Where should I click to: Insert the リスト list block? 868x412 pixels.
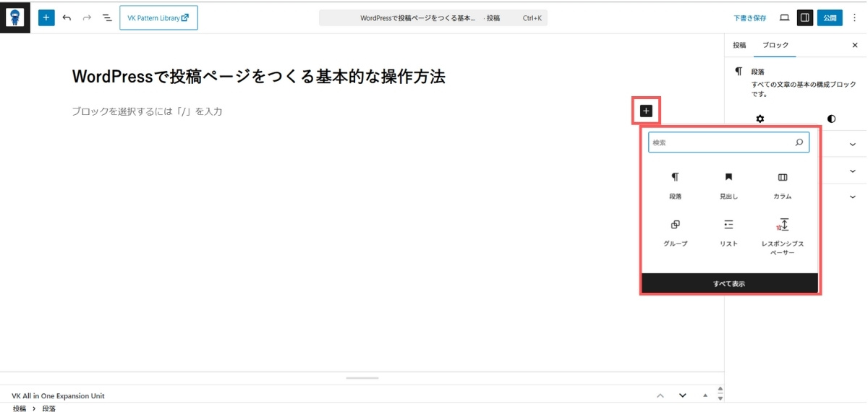coord(729,233)
